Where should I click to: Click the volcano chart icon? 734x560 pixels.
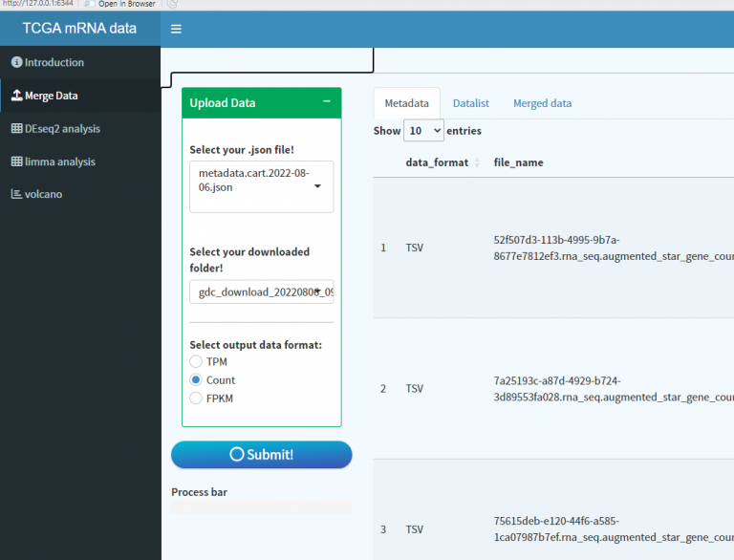pos(16,195)
